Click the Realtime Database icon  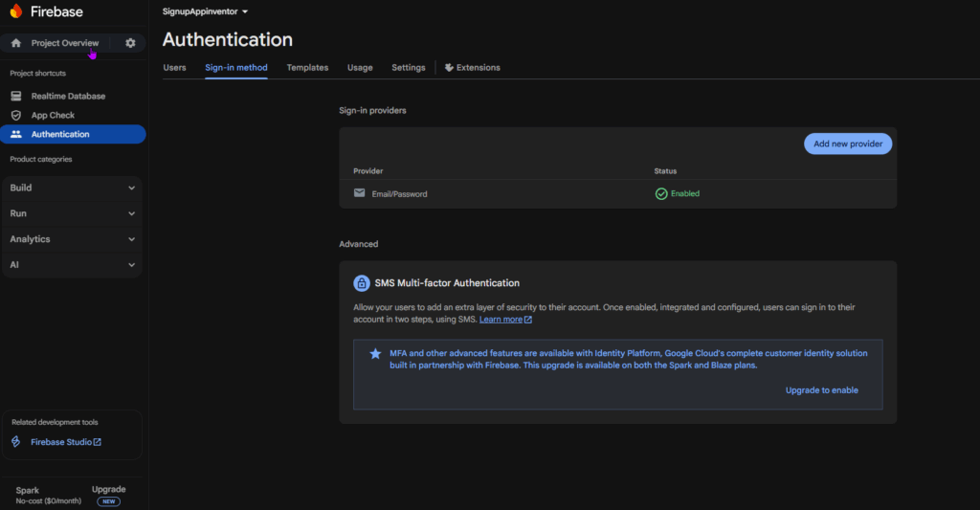[15, 96]
